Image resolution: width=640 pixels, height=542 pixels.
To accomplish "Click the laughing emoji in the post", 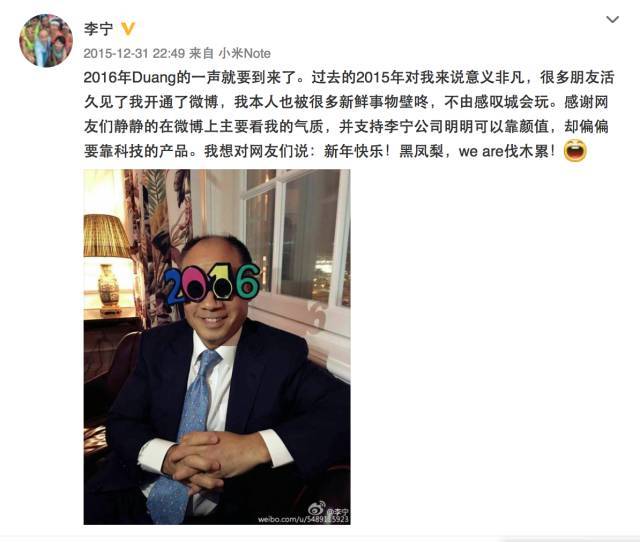I will (575, 151).
